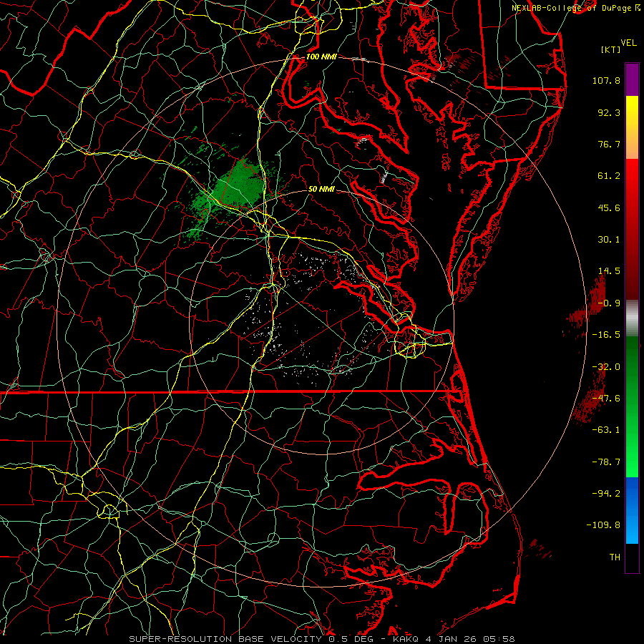Select the 107.8 value on velocity scale
The width and height of the screenshot is (644, 644).
tap(606, 80)
